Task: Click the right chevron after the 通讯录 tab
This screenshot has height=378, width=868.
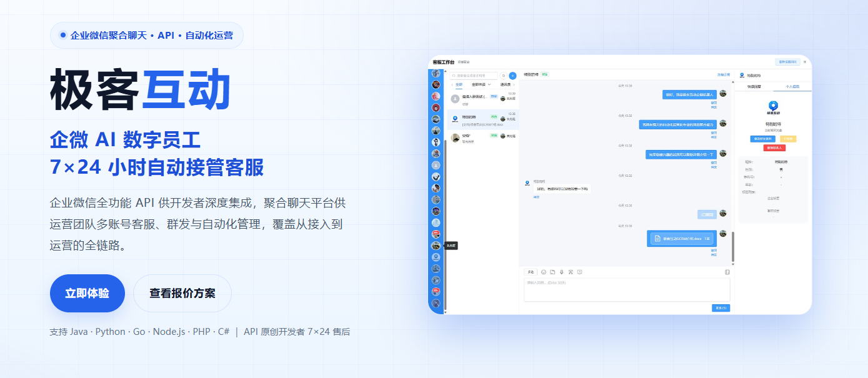Action: pos(514,84)
